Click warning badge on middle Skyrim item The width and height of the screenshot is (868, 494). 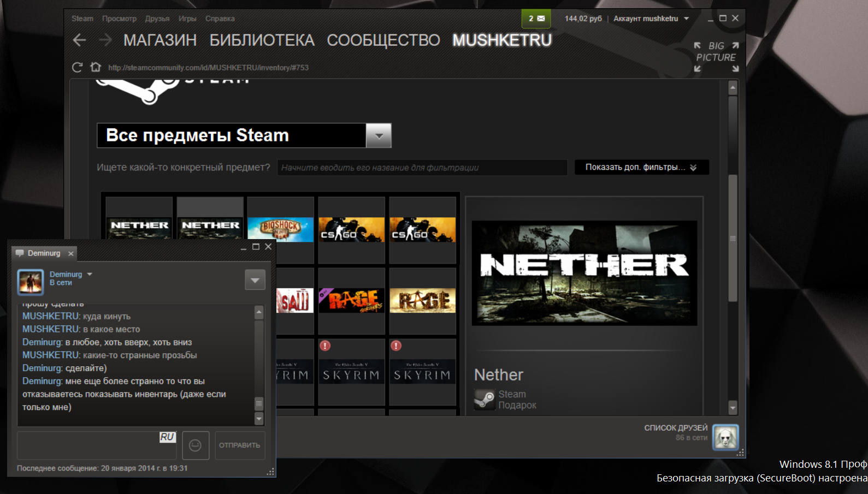pos(325,346)
